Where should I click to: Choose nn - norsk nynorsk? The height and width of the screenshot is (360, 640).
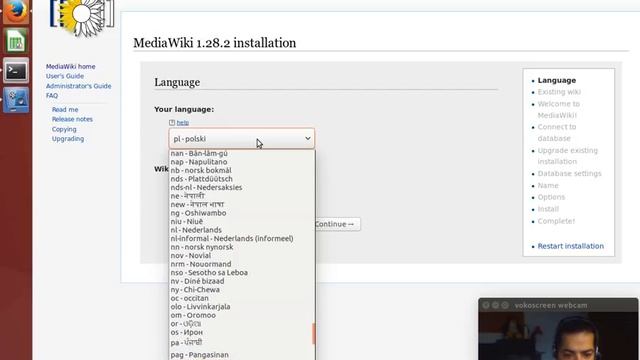pyautogui.click(x=242, y=247)
